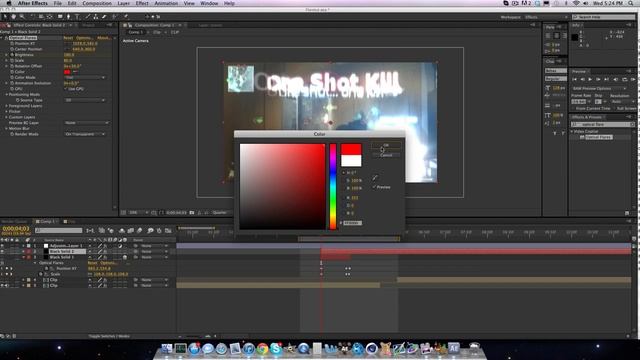Viewport: 640px width, 360px height.
Task: Click Play in the Preview panel
Action: pos(590,79)
